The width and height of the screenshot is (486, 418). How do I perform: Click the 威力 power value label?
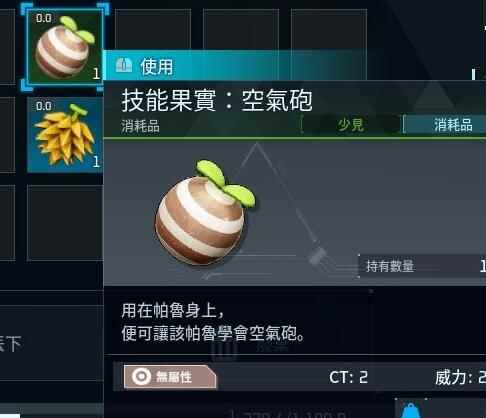pos(460,378)
